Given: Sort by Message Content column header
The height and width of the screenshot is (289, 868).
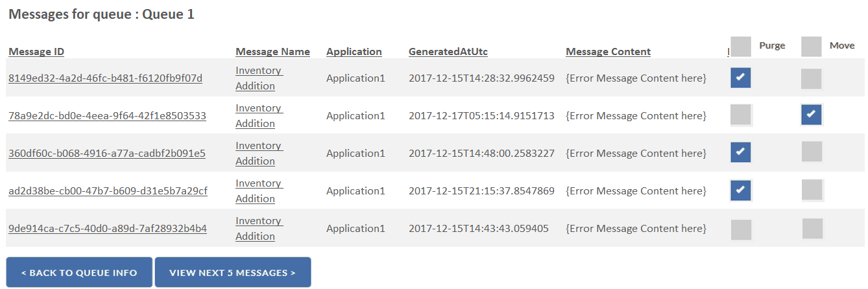Looking at the screenshot, I should click(x=608, y=52).
